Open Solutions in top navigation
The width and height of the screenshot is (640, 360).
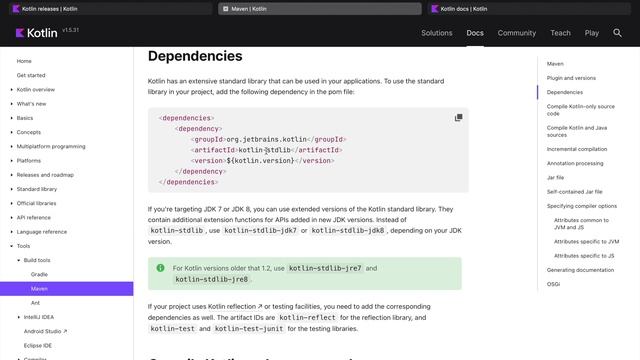pos(437,33)
